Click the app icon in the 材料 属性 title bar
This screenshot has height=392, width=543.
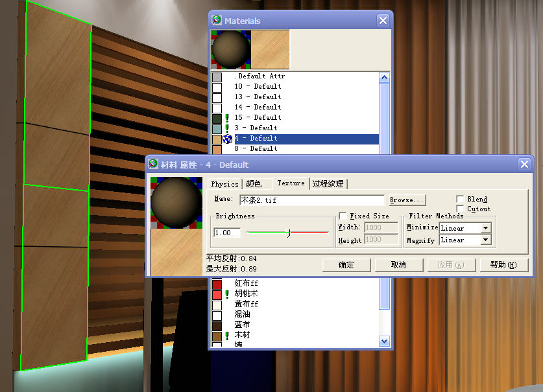(x=153, y=165)
